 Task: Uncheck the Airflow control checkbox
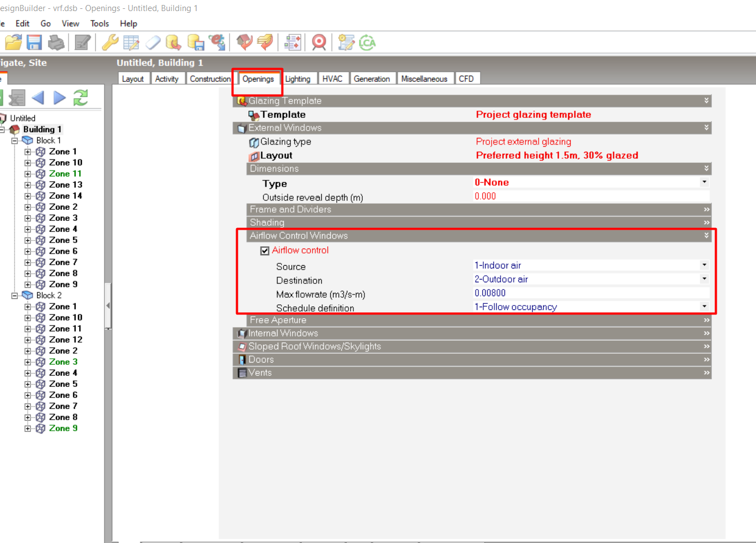[265, 251]
